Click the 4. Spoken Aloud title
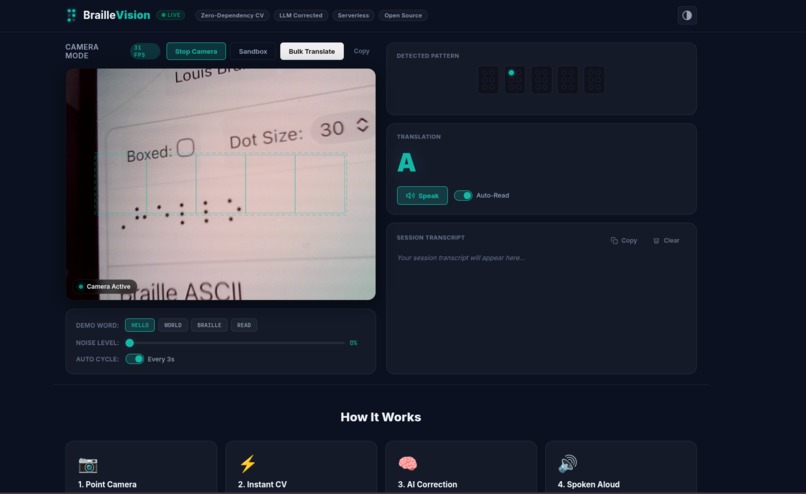The image size is (806, 494). [589, 484]
